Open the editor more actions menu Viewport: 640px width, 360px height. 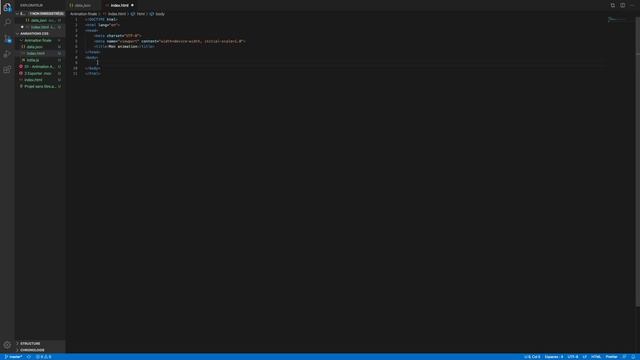click(633, 5)
